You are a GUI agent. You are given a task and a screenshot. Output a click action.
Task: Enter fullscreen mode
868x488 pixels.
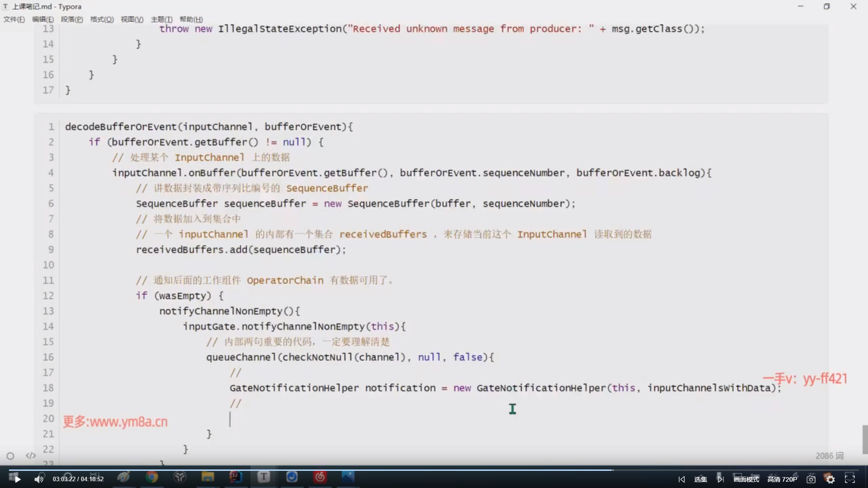click(x=850, y=479)
